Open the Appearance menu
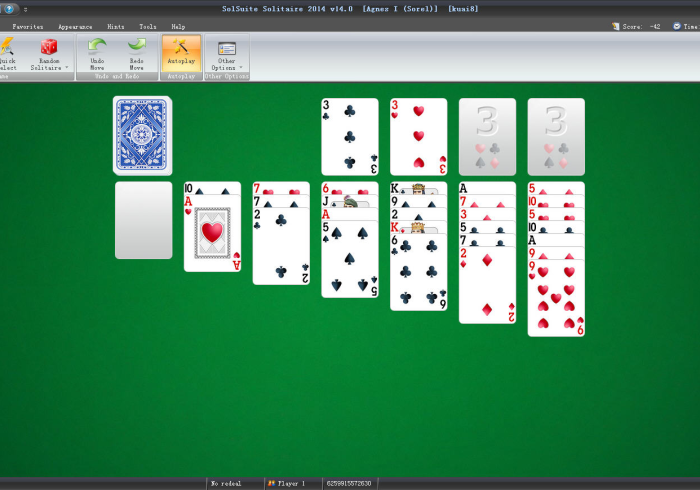Viewport: 700px width, 490px height. [x=75, y=27]
